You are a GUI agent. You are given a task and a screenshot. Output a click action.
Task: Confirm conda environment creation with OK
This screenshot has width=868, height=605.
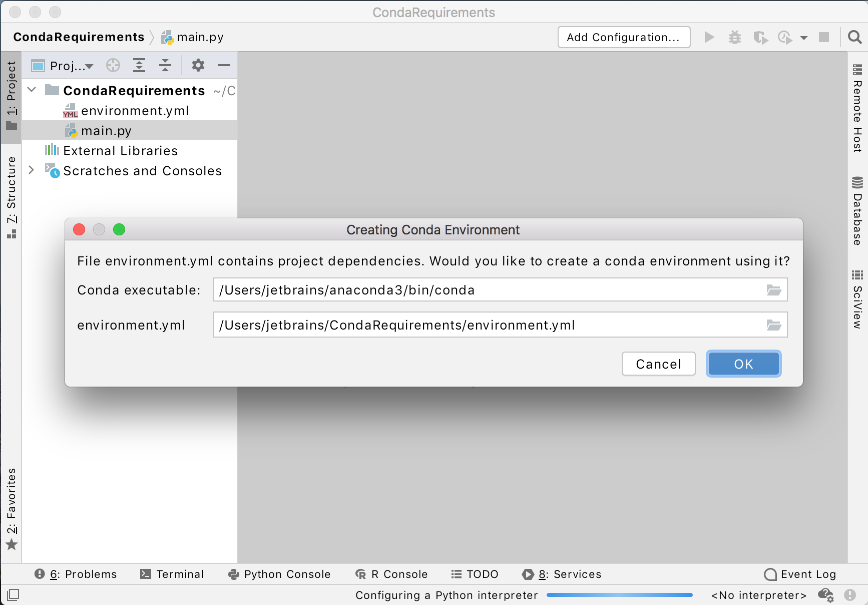743,364
